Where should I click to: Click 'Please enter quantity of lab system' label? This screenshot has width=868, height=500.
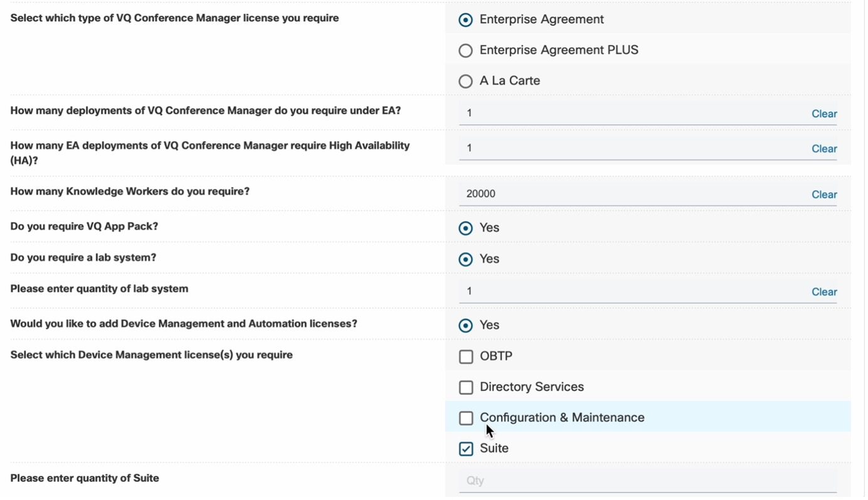pyautogui.click(x=100, y=290)
